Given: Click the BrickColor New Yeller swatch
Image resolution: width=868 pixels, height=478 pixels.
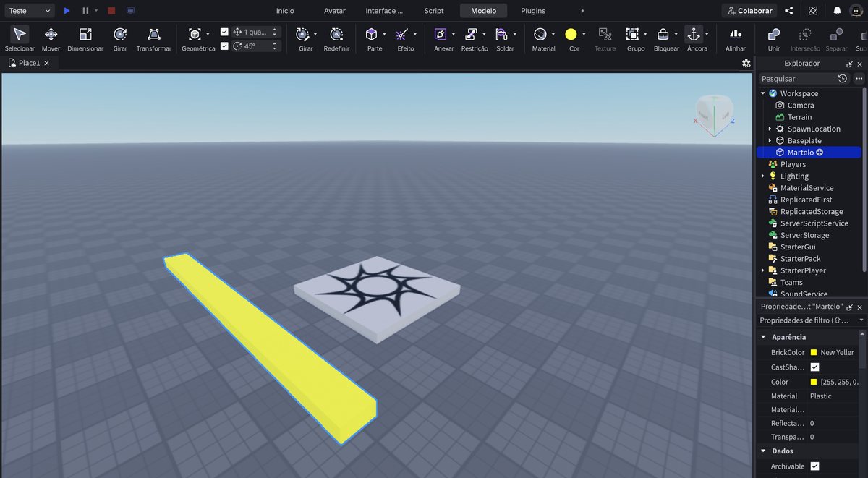Looking at the screenshot, I should click(814, 353).
